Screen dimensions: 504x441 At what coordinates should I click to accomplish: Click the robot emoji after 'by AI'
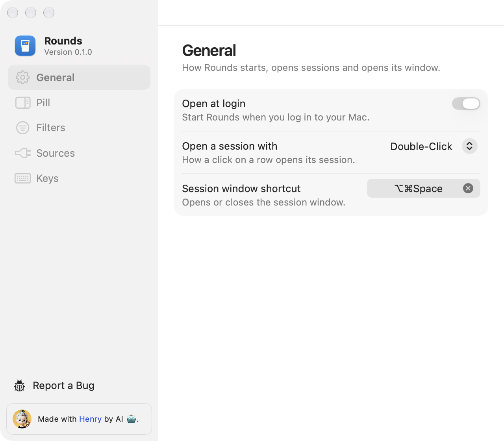click(132, 419)
